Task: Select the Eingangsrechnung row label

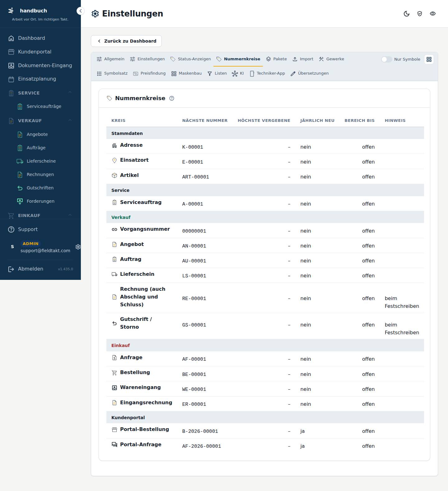Action: pos(146,403)
